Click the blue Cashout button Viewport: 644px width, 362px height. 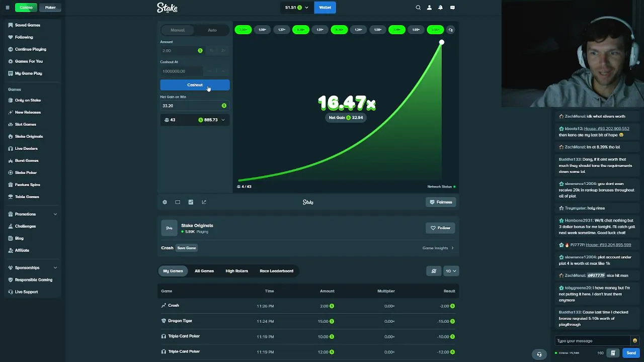195,85
